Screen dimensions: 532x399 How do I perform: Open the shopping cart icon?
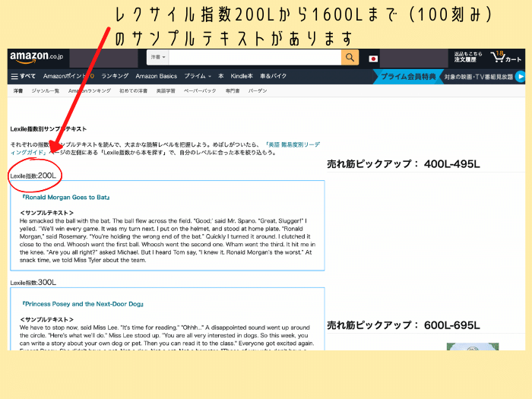coord(505,58)
